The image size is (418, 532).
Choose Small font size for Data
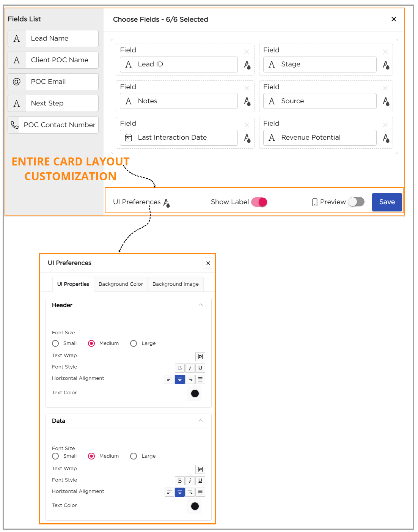55,456
